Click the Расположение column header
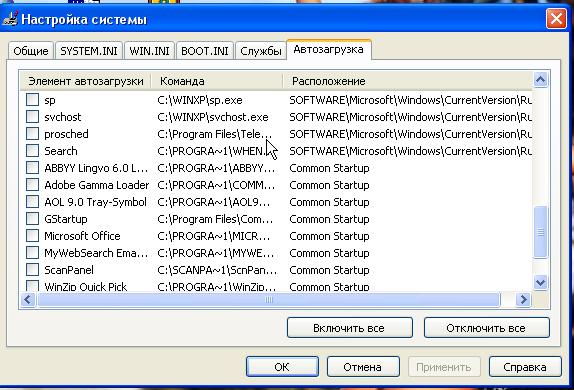The width and height of the screenshot is (574, 390). 407,81
